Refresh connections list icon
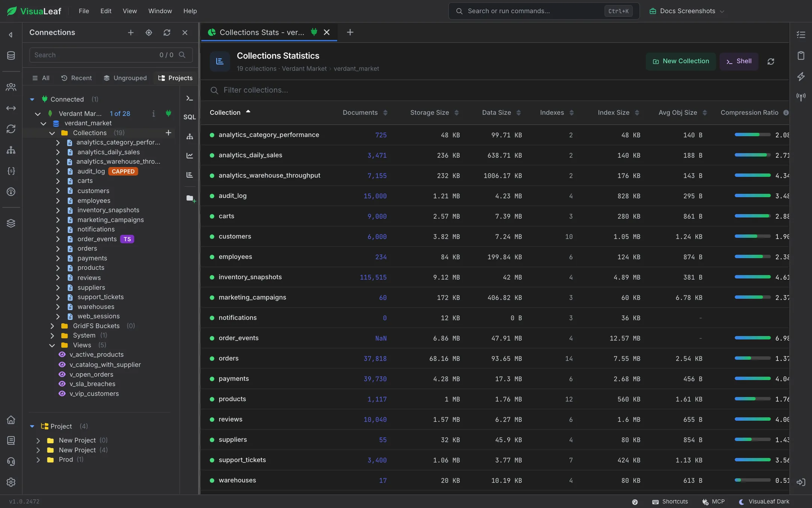Viewport: 812px width, 508px height. 167,33
